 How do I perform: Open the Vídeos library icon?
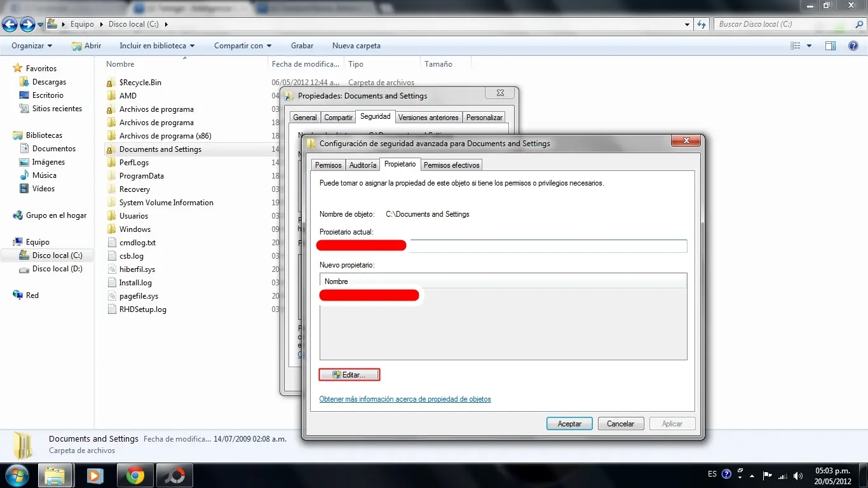pos(24,189)
